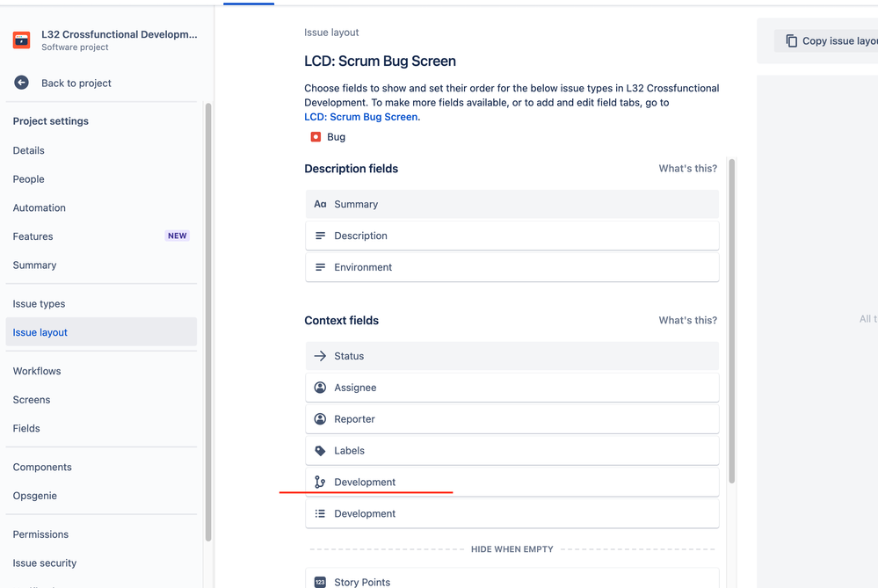878x588 pixels.
Task: Click the Copy issue layout button
Action: [x=826, y=41]
